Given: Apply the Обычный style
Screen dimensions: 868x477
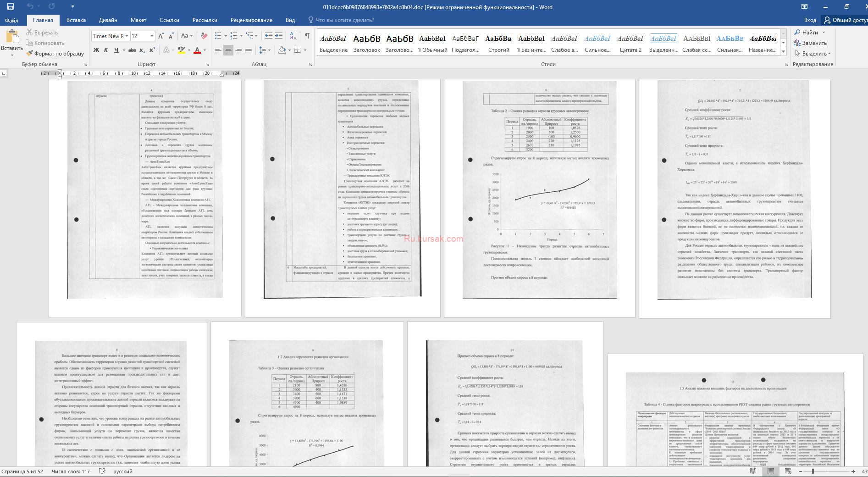Looking at the screenshot, I should (433, 44).
